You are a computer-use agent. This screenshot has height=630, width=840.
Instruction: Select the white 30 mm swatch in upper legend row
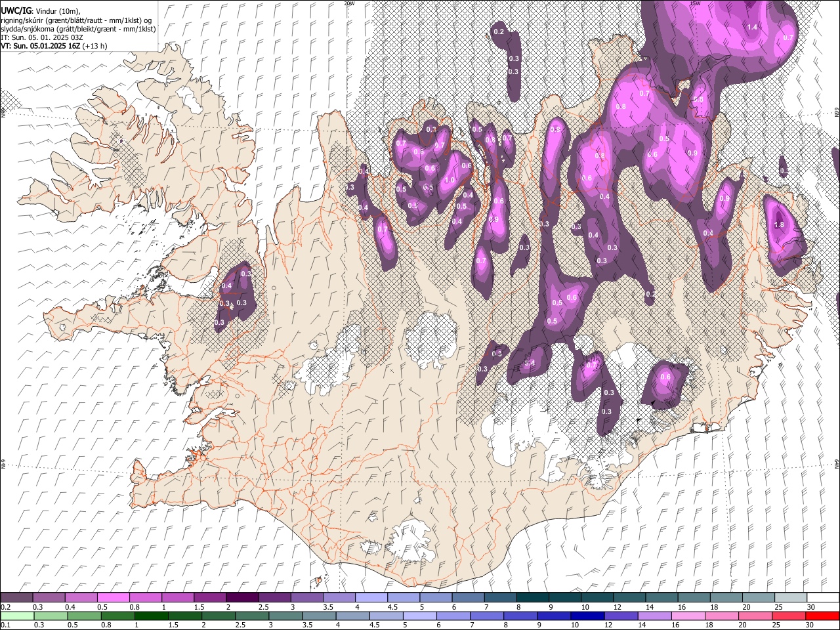(x=823, y=597)
